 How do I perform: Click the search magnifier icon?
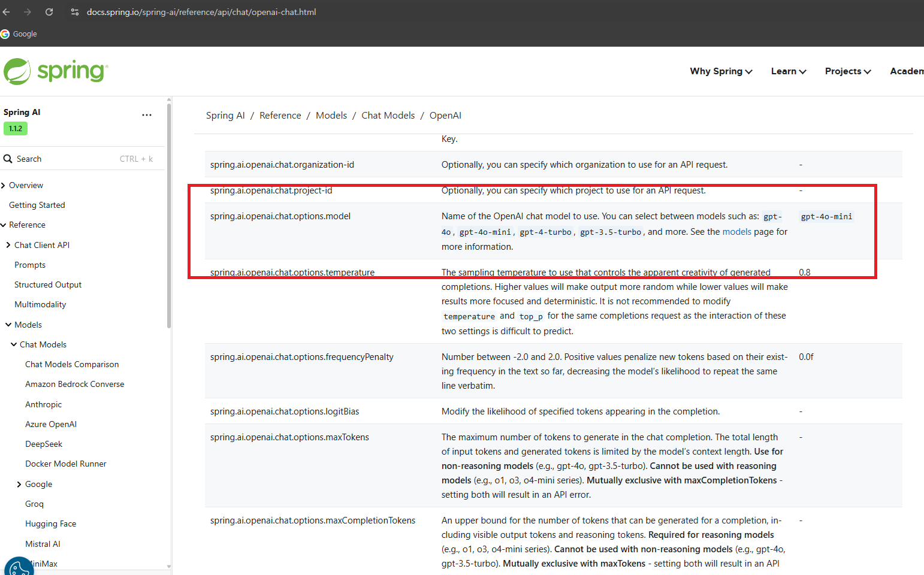tap(8, 159)
